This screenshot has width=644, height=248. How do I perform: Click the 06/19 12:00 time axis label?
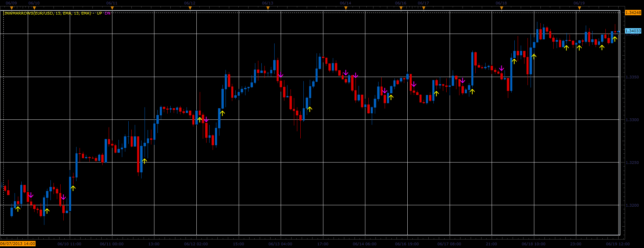pos(618,244)
